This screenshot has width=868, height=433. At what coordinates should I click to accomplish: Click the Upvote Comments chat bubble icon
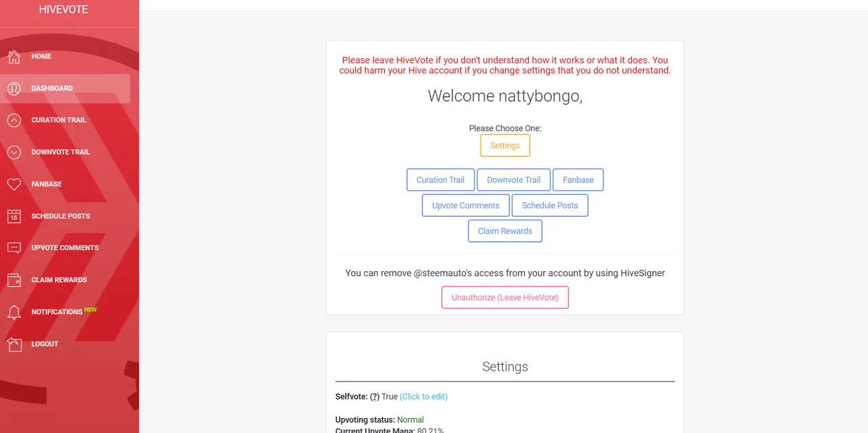[14, 248]
